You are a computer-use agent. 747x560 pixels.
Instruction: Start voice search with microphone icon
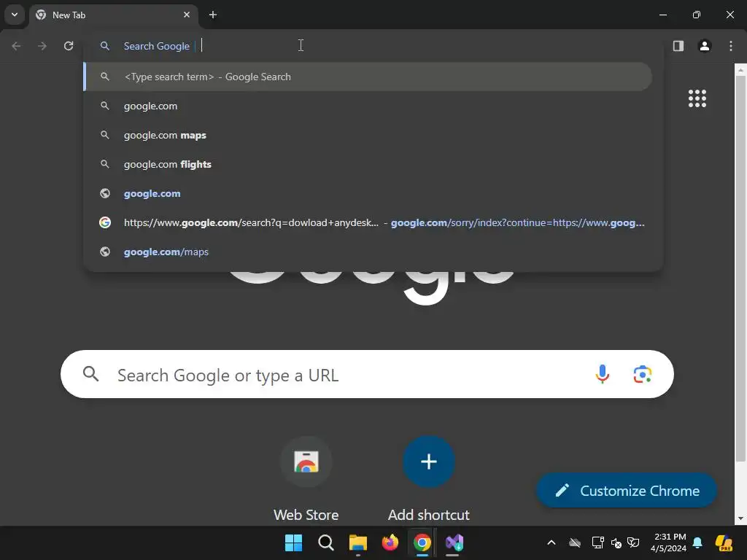coord(602,374)
